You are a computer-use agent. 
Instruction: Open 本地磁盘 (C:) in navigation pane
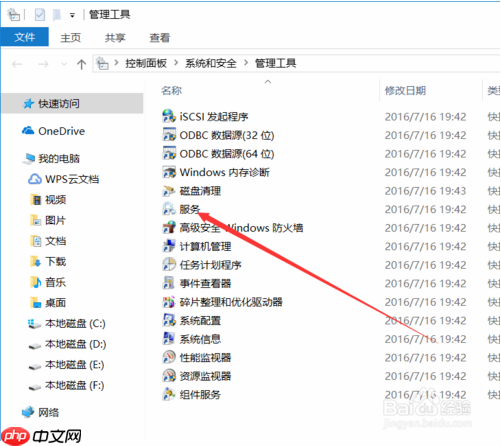(x=75, y=324)
